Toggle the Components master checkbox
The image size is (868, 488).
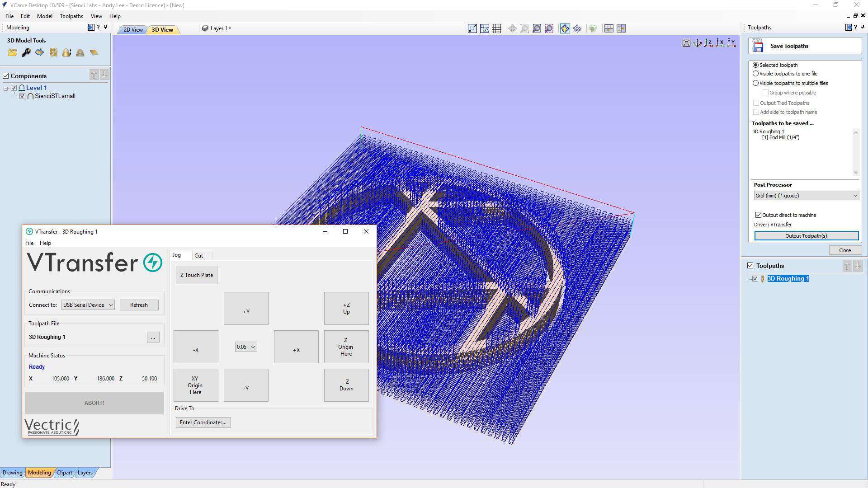[x=6, y=76]
